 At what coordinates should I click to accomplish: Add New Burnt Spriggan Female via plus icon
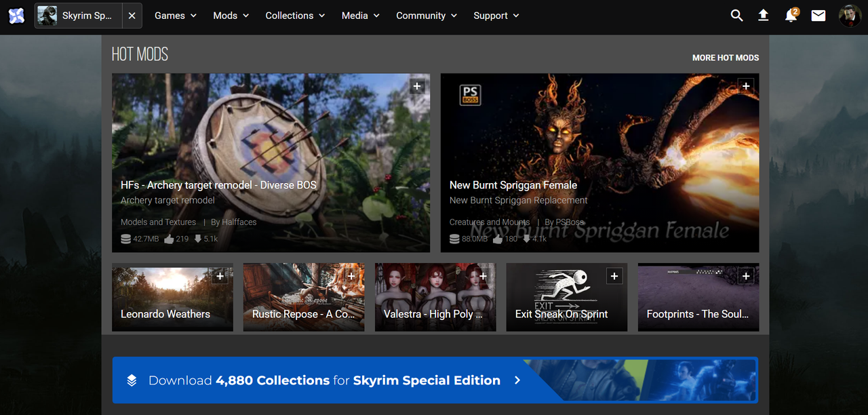[746, 86]
